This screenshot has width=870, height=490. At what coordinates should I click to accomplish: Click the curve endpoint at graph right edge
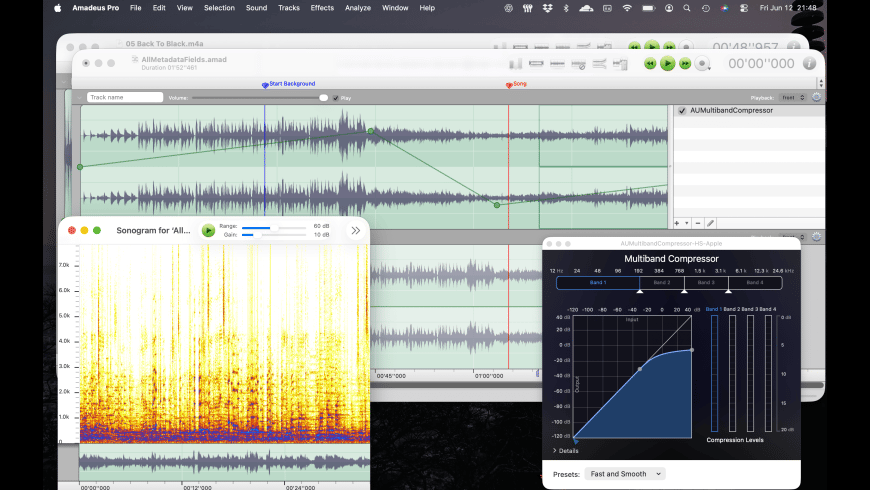click(x=692, y=350)
